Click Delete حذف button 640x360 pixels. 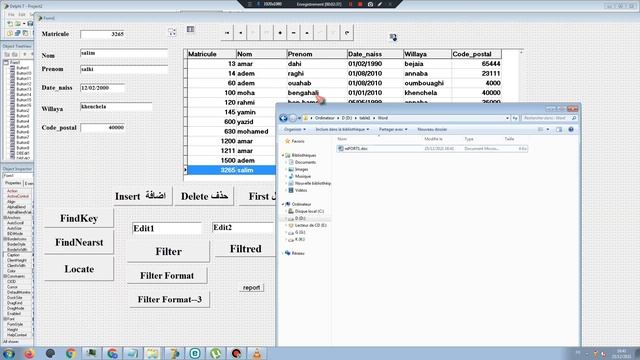coord(204,196)
